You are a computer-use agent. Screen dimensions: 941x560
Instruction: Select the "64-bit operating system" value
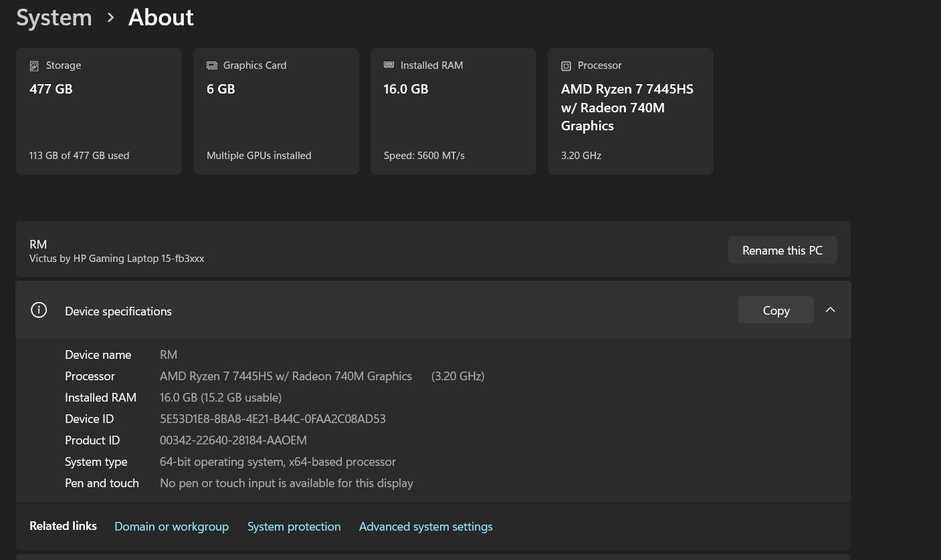pos(278,462)
